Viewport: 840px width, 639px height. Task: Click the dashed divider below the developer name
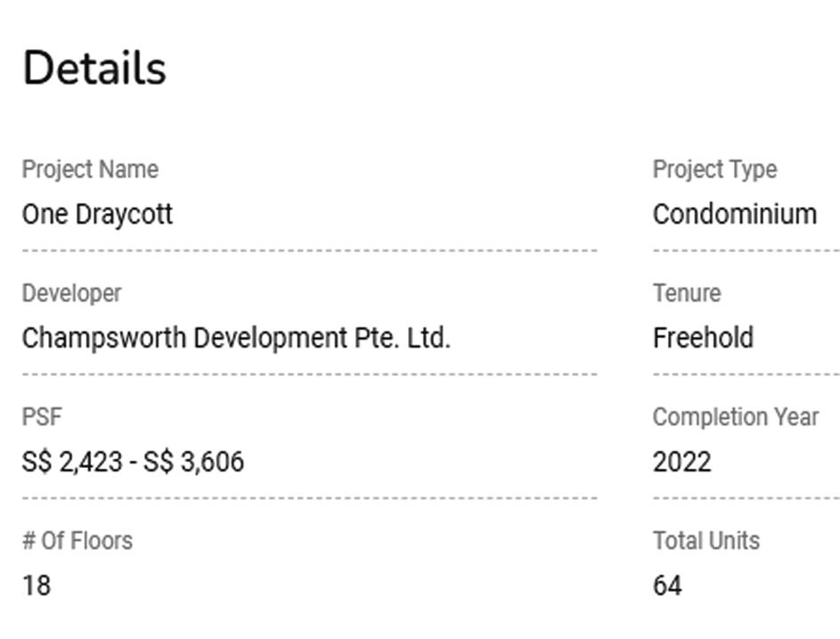[309, 374]
